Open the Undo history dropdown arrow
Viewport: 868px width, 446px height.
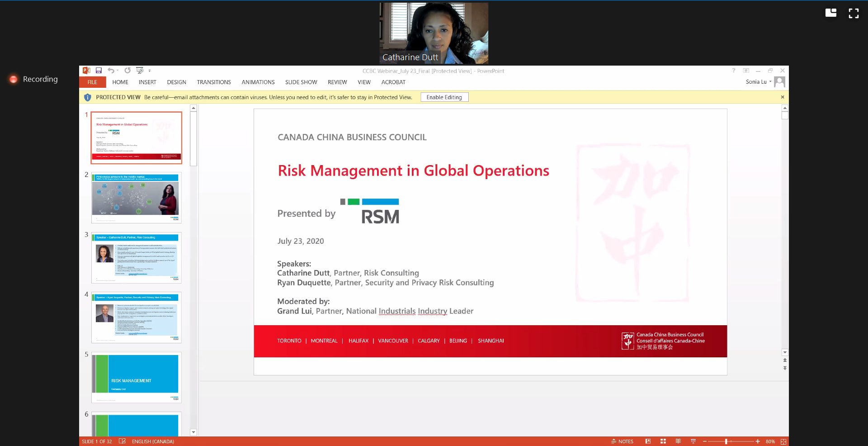point(118,71)
